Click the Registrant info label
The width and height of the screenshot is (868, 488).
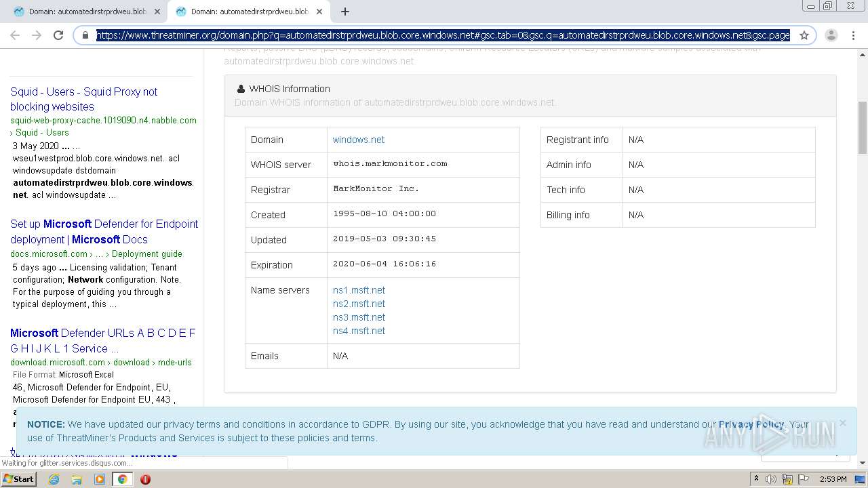point(578,140)
